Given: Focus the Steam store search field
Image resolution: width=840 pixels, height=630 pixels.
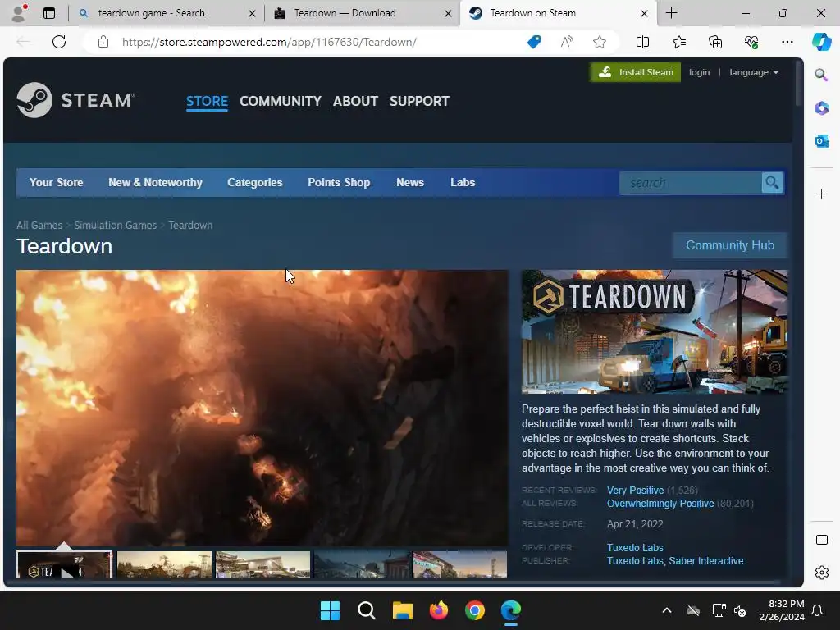Looking at the screenshot, I should tap(691, 183).
